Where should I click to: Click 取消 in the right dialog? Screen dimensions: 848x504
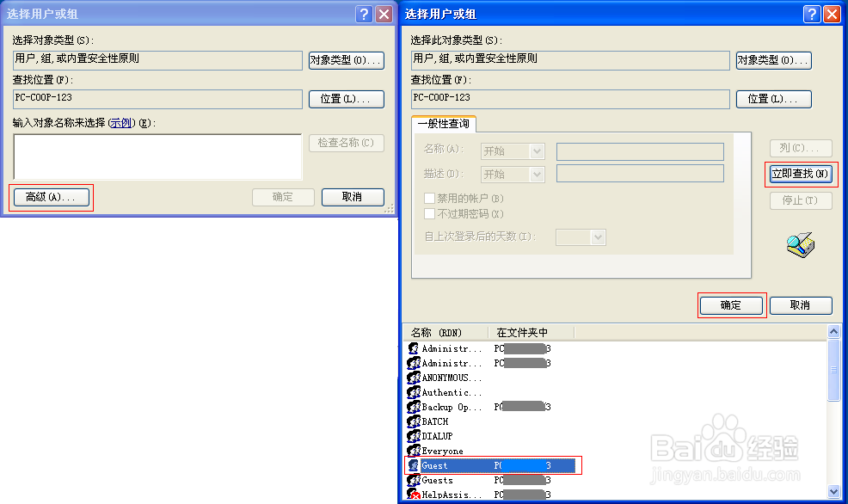[x=801, y=305]
